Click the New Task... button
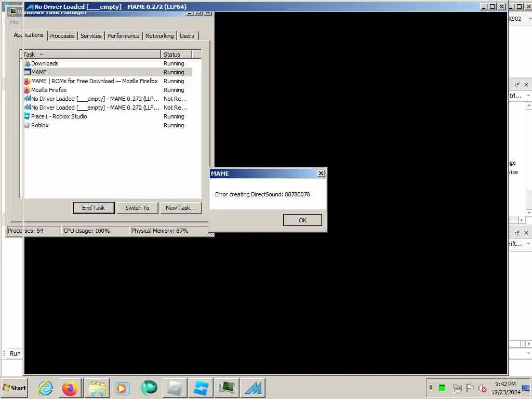532x399 pixels. 180,208
